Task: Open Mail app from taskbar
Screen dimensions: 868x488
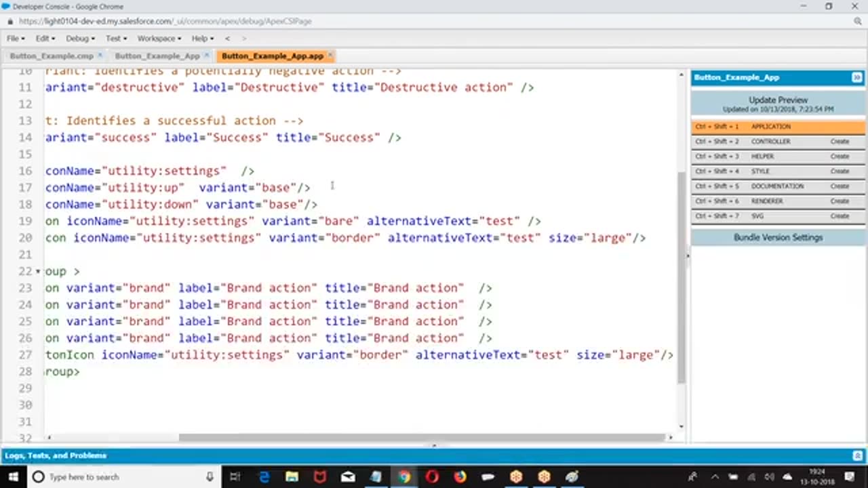Action: tap(348, 476)
